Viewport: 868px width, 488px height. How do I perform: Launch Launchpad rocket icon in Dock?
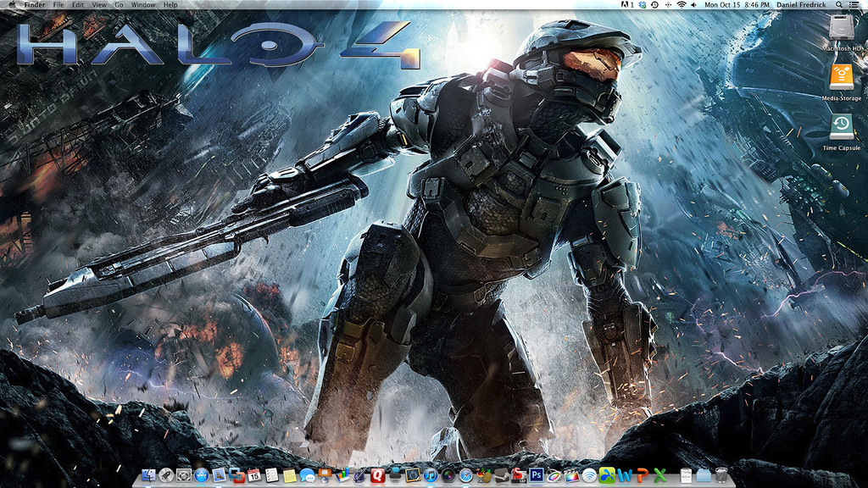click(x=166, y=475)
